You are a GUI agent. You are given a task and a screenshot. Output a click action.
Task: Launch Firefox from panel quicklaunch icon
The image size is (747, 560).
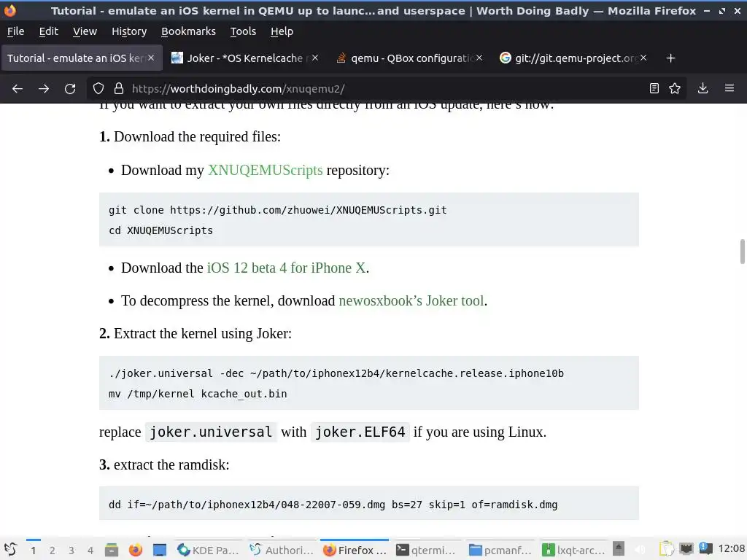tap(135, 550)
